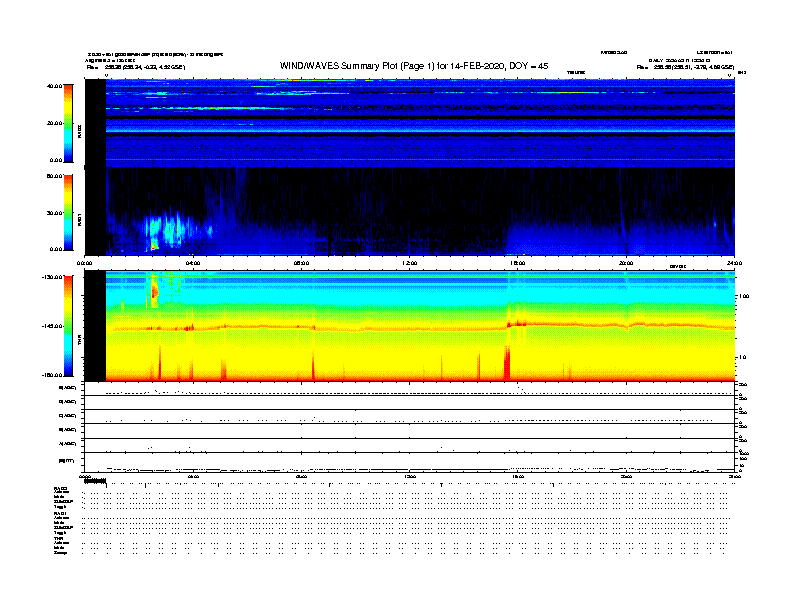Click the TNR status heading at bottom left
This screenshot has width=792, height=612.
click(x=58, y=538)
